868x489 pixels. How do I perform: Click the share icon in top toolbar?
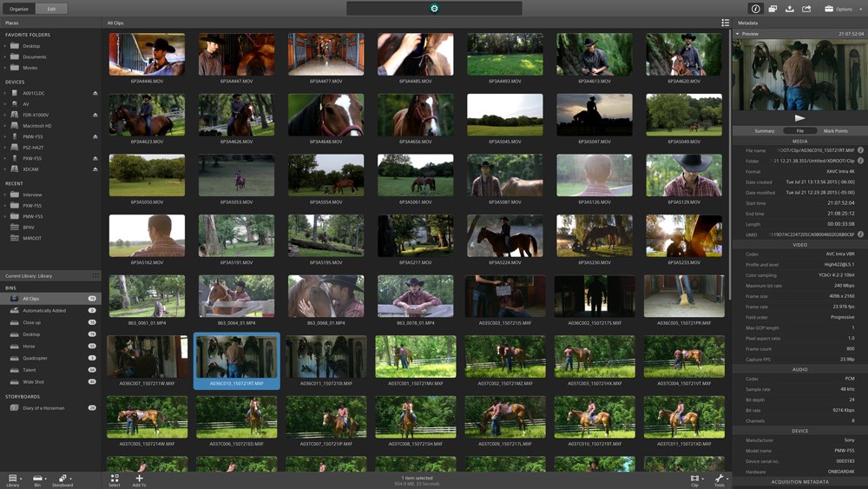coord(806,9)
